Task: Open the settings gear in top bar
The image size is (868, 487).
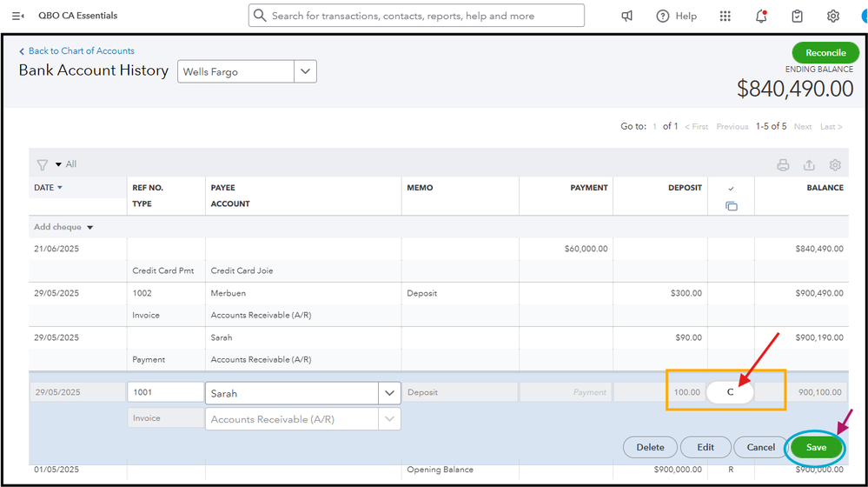Action: click(833, 16)
